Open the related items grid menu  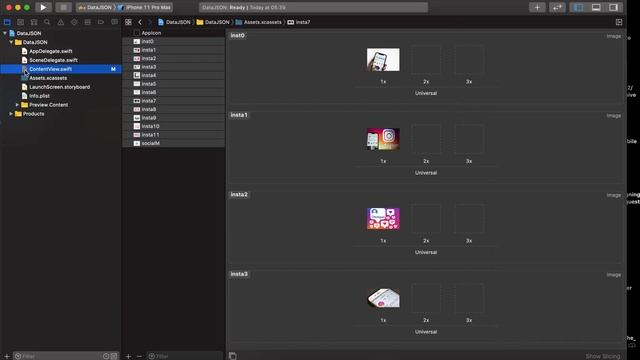pos(128,22)
